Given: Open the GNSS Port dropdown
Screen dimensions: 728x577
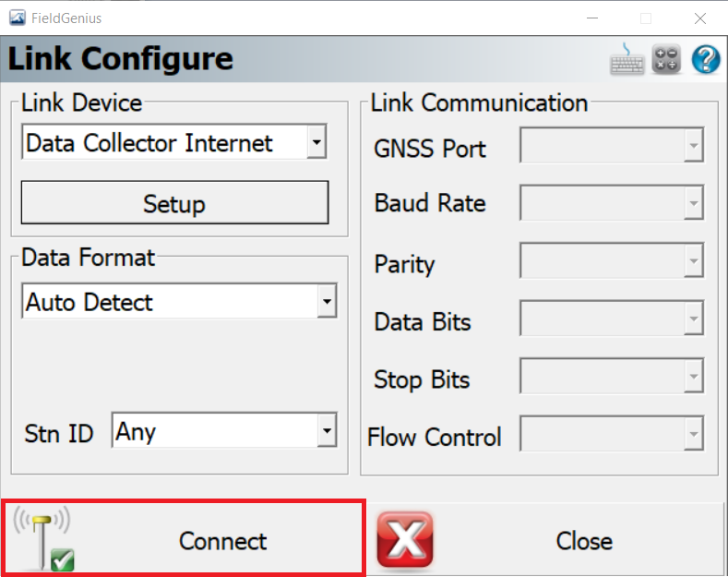Looking at the screenshot, I should click(612, 145).
